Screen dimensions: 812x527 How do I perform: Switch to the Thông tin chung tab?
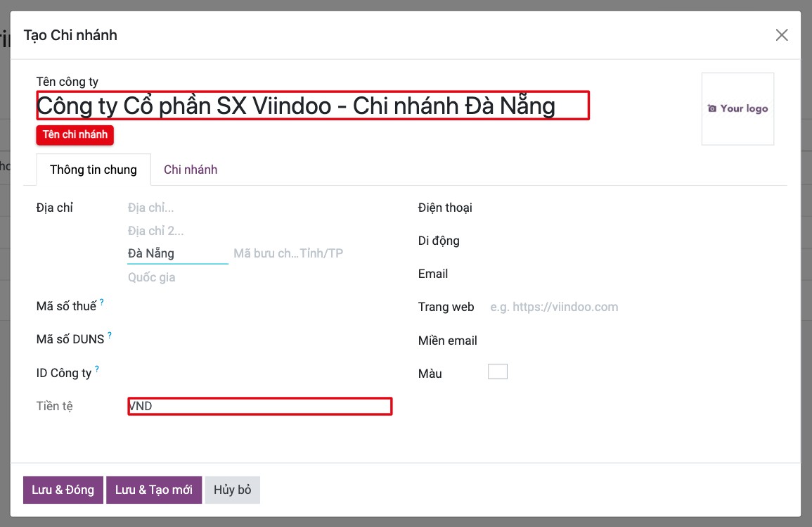click(x=94, y=170)
